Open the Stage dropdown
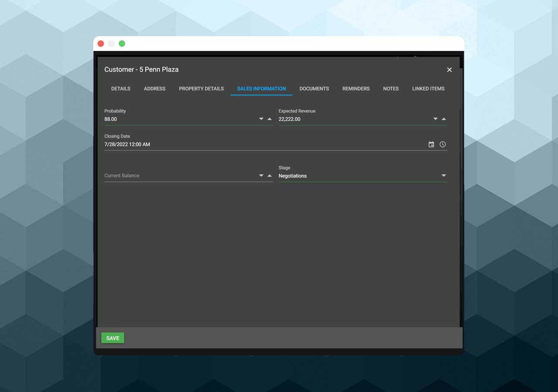 443,175
